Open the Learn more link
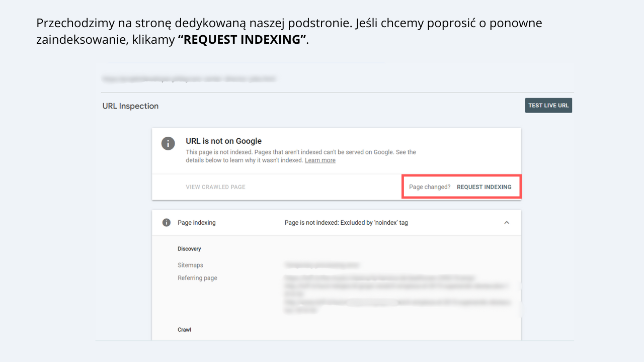Viewport: 644px width, 362px height. [320, 160]
